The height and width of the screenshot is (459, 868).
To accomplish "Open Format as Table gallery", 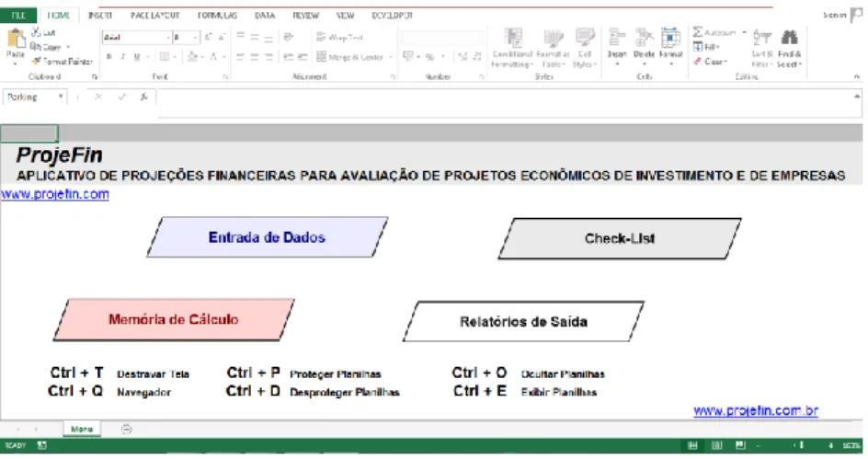I will tap(553, 48).
